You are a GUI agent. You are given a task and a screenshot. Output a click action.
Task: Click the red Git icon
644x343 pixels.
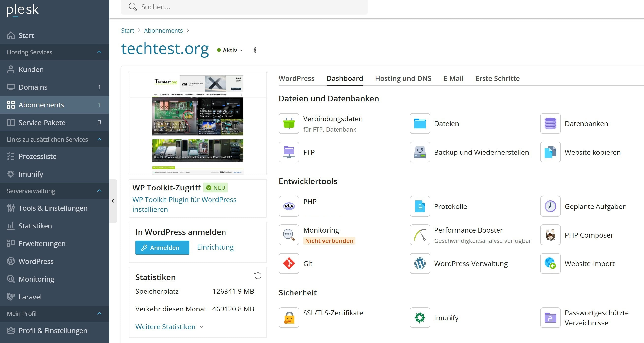coord(289,263)
